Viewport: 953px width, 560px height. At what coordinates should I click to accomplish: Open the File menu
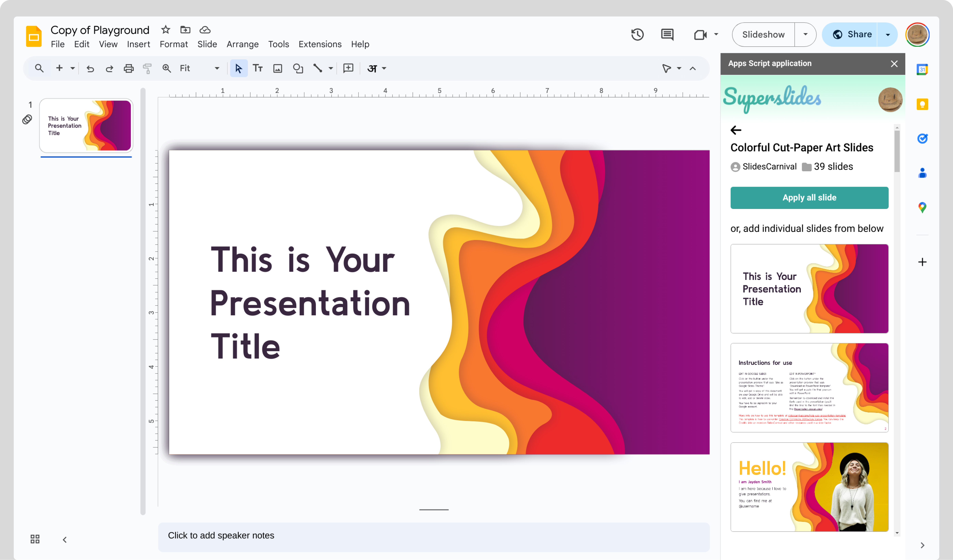coord(57,44)
